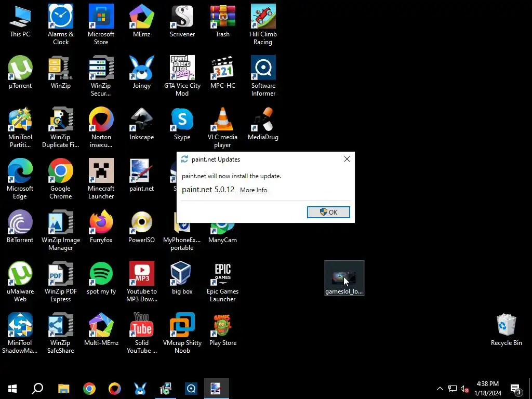The height and width of the screenshot is (399, 532).
Task: Select the Skype desktop icon
Action: click(x=182, y=124)
